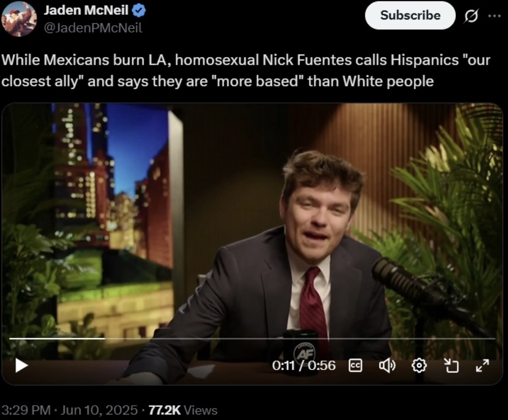Click the end of played progress segment

(105, 339)
